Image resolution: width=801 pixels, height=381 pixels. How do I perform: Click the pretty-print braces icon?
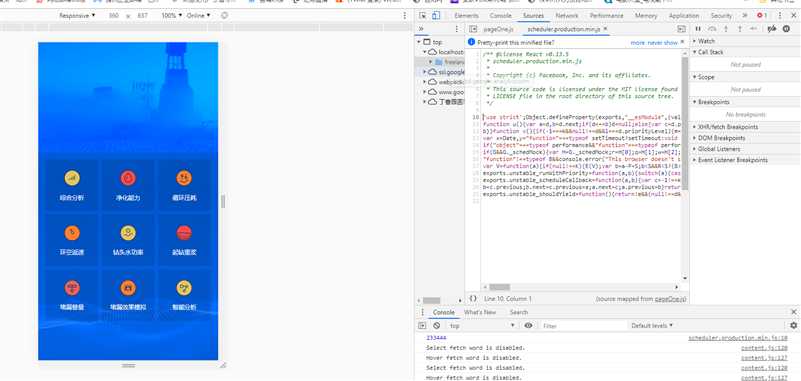click(x=473, y=298)
